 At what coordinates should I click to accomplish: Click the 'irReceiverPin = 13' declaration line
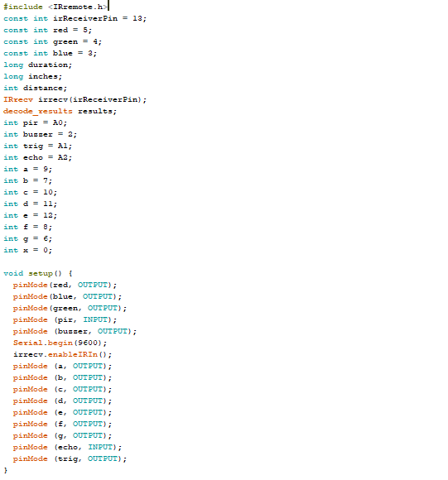[x=75, y=18]
